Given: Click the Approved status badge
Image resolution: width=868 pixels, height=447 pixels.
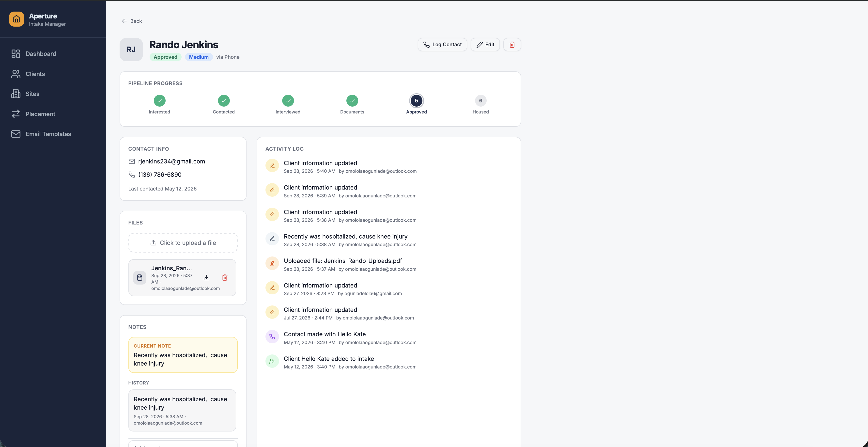Looking at the screenshot, I should click(165, 57).
